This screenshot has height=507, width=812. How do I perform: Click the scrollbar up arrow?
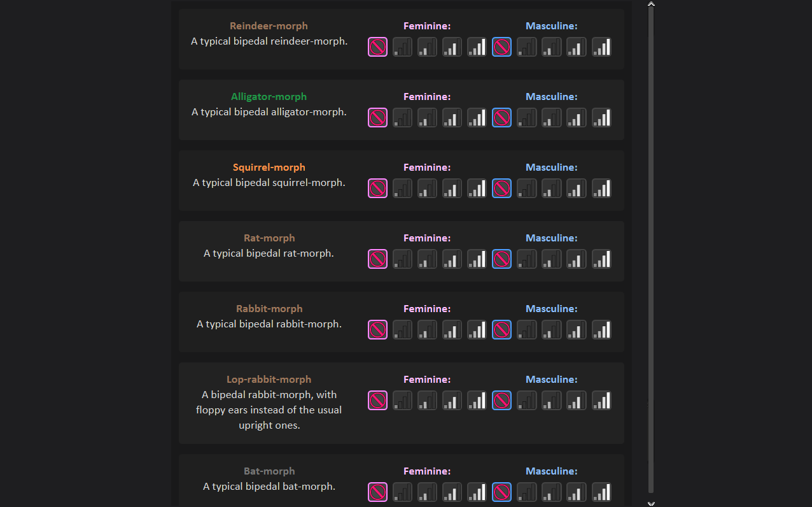coord(651,4)
